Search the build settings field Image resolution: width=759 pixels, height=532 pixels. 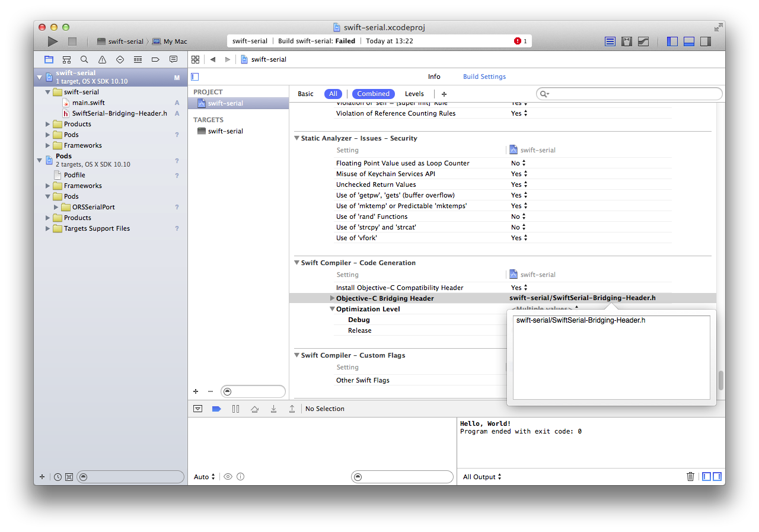(x=629, y=94)
